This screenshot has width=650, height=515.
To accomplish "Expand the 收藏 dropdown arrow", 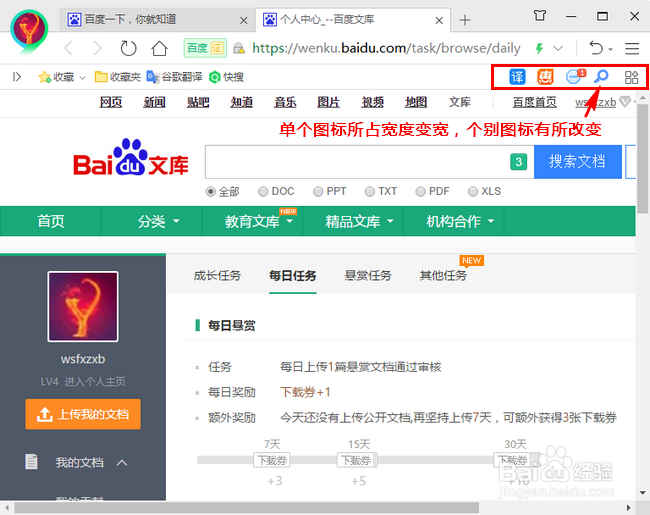I will (x=82, y=78).
